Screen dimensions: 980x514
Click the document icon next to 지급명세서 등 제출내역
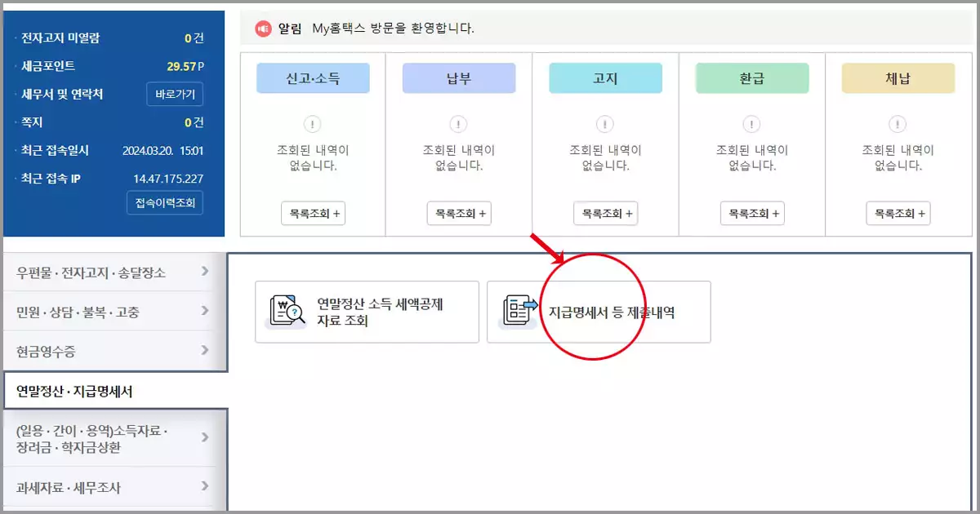[517, 311]
